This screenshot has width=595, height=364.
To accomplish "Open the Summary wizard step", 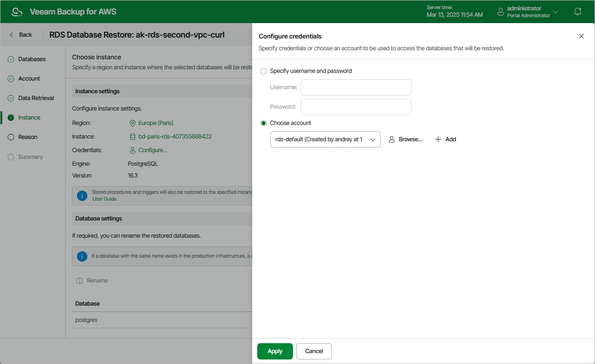I will [30, 157].
